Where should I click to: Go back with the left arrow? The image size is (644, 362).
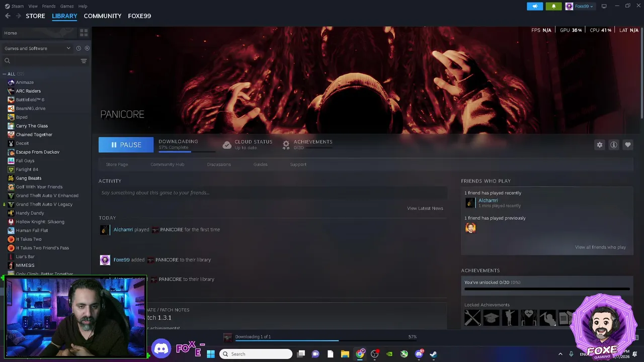pyautogui.click(x=8, y=16)
